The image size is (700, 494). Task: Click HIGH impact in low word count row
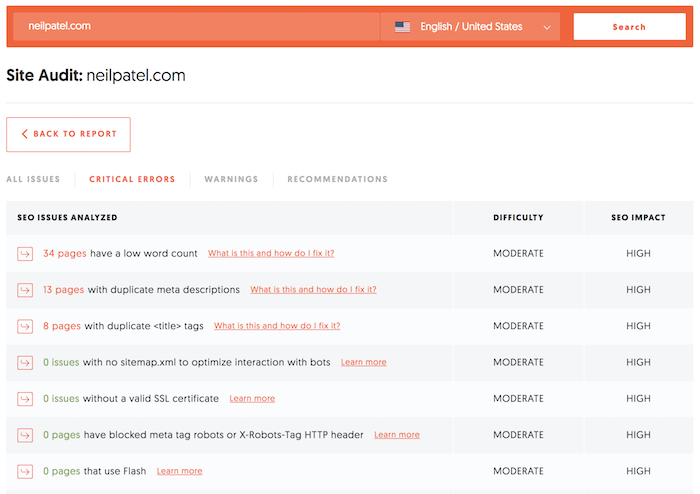tap(638, 253)
